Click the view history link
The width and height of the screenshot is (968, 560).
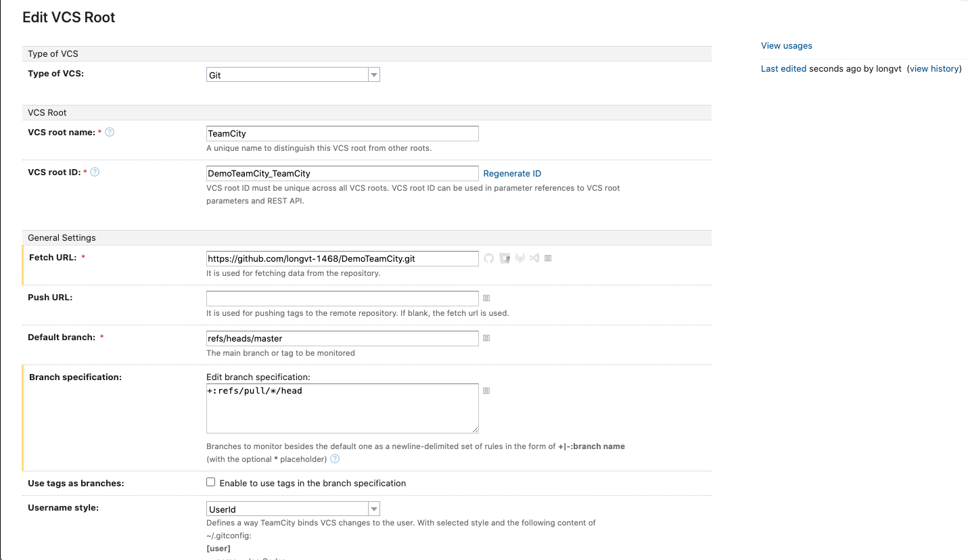[934, 69]
